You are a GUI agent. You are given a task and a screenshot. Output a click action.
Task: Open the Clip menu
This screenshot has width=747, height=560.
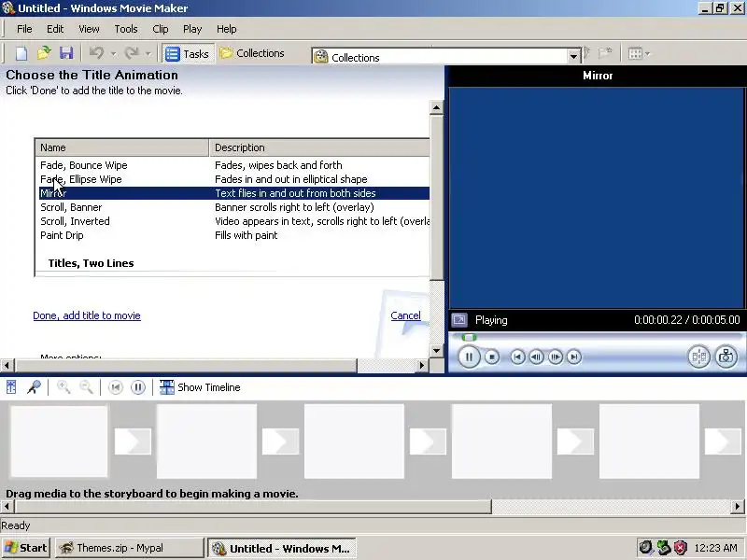(x=161, y=29)
